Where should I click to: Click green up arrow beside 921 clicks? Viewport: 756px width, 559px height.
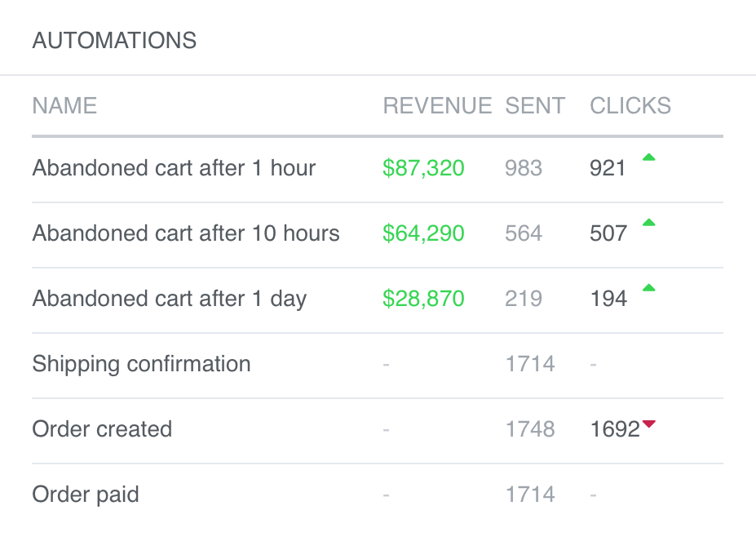[648, 158]
